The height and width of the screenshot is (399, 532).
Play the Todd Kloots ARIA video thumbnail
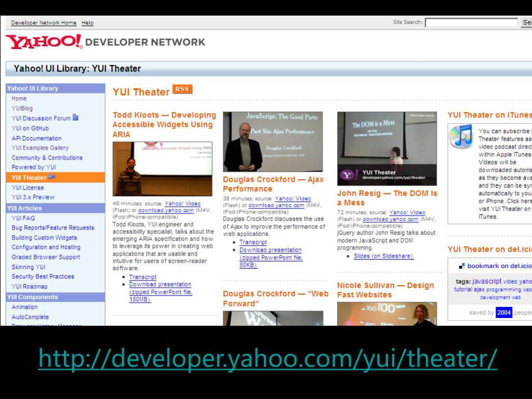[x=163, y=169]
